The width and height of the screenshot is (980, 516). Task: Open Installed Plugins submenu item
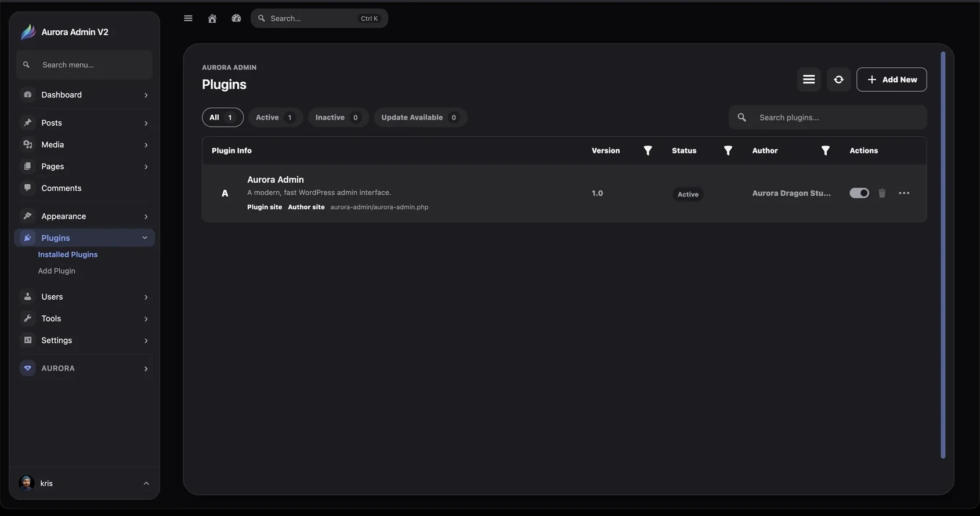(x=68, y=255)
